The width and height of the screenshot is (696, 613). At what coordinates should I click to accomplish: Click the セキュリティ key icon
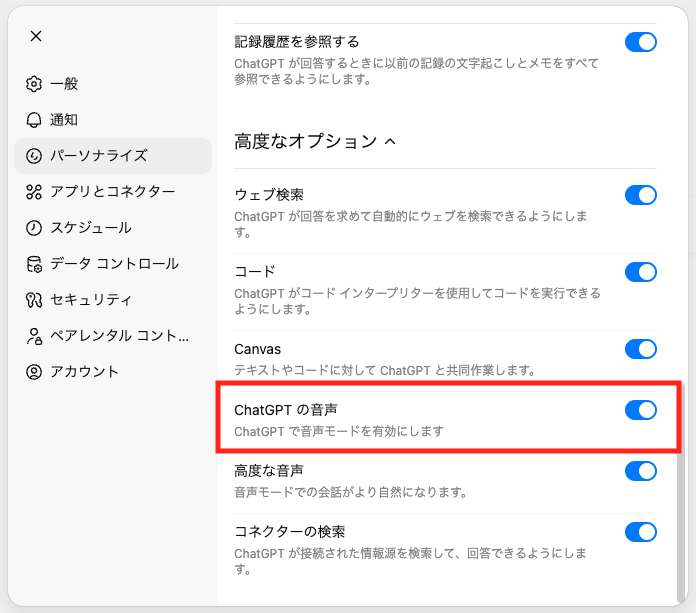34,300
